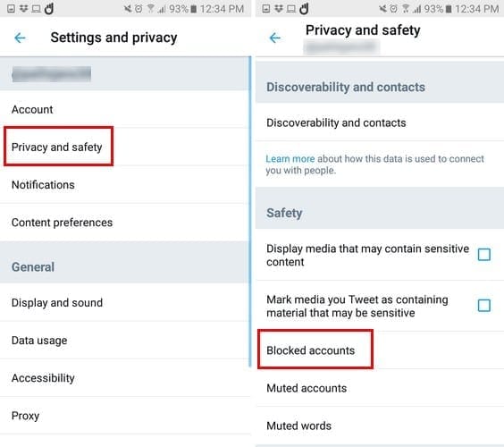Screen dimensions: 504x447
Task: Tap alarm icon in right status bar
Action: pyautogui.click(x=393, y=9)
